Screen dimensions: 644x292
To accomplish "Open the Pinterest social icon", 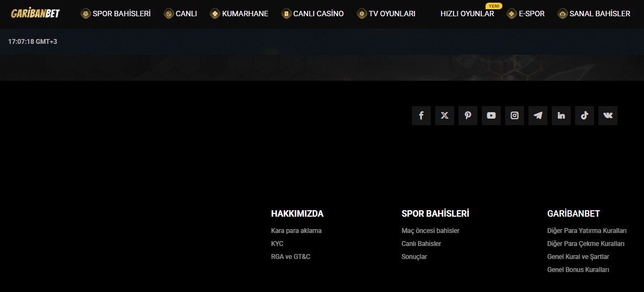I will point(468,115).
